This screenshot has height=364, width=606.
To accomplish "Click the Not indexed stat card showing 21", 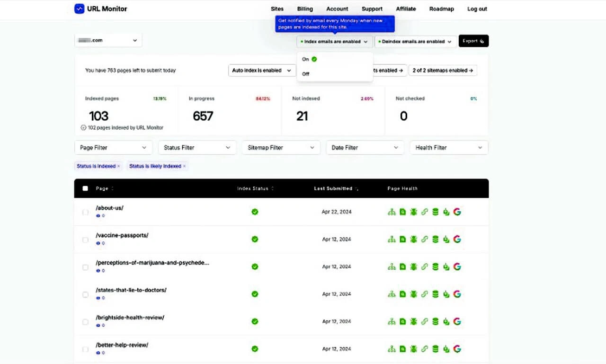I will click(333, 110).
